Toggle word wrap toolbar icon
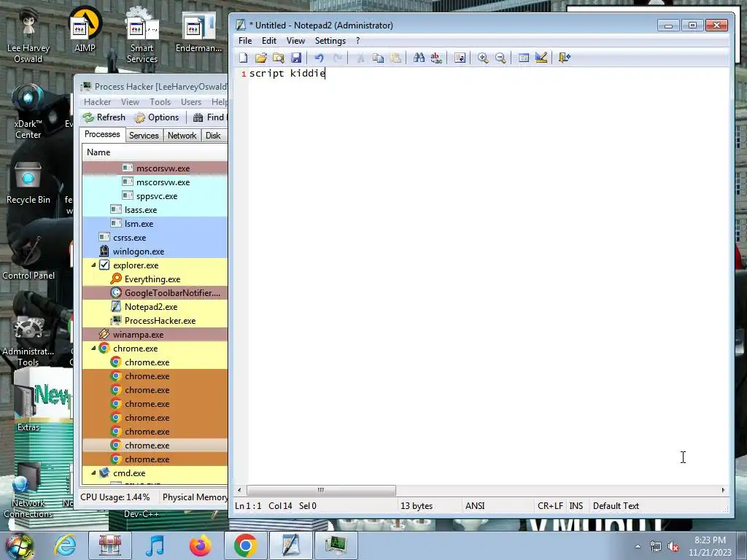Viewport: 747px width, 560px height. (460, 58)
